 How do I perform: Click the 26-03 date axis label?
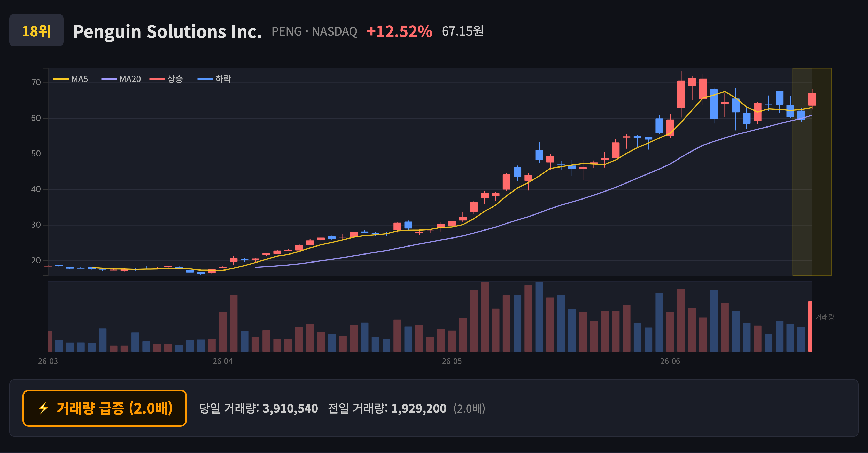(x=48, y=361)
